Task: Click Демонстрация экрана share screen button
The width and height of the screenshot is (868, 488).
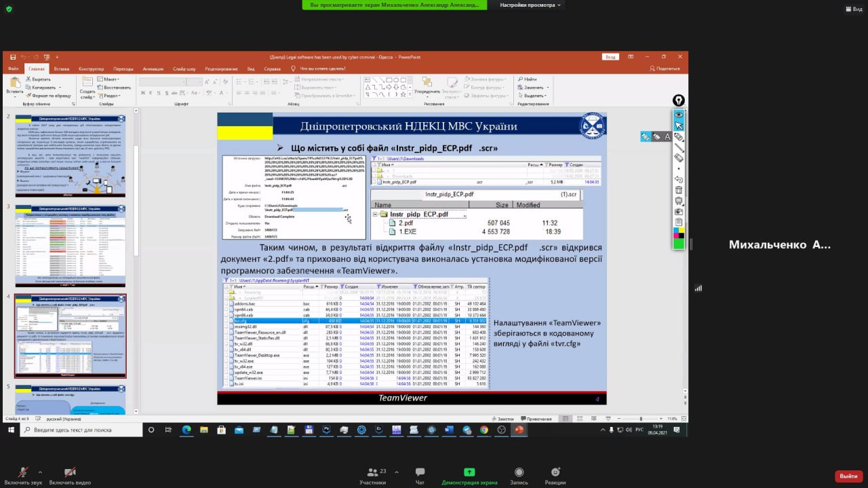Action: click(x=469, y=476)
